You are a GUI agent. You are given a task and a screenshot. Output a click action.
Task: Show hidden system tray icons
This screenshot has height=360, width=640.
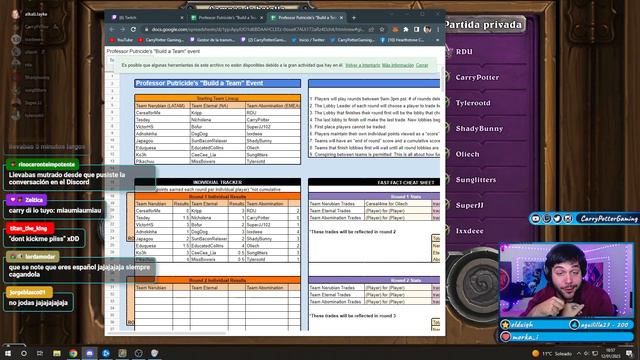579,353
